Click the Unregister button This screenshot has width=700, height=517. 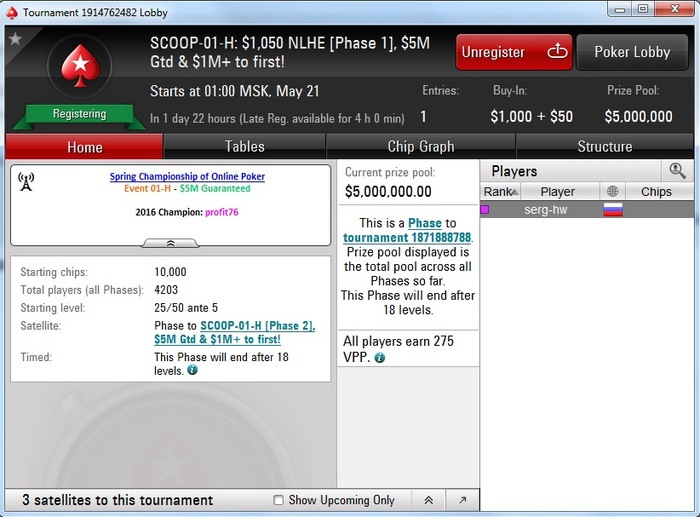(514, 52)
